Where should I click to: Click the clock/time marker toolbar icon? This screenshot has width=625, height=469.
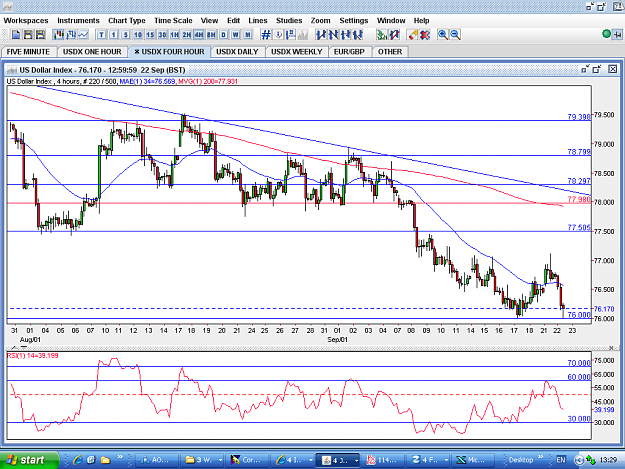click(278, 35)
